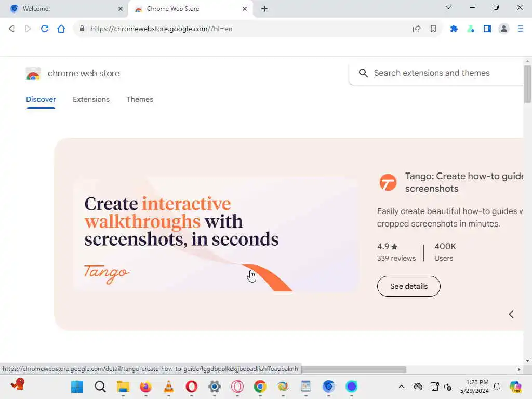
Task: Go to previous carousel slide arrow
Action: [511, 314]
